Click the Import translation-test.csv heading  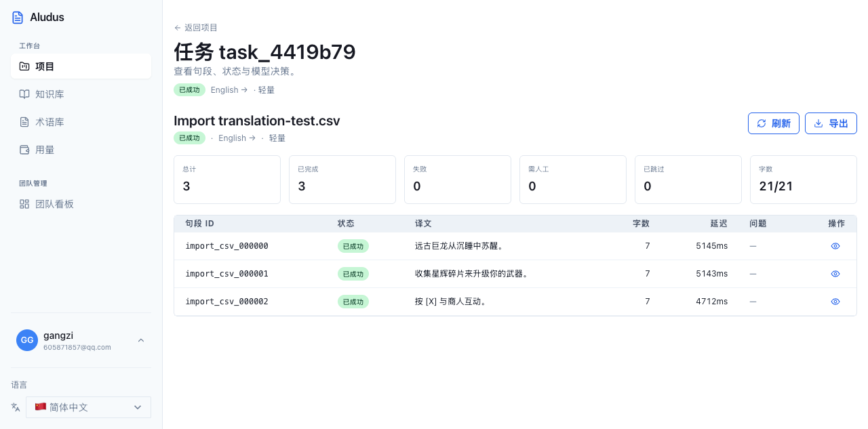257,121
